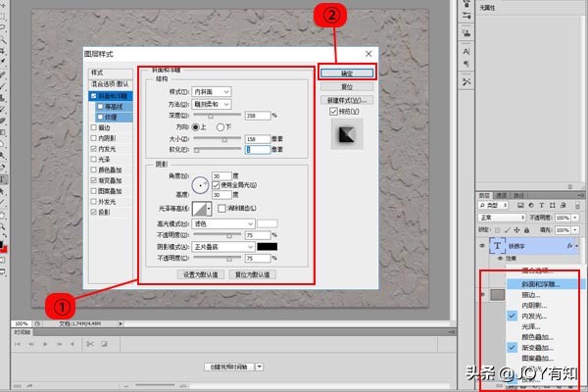This screenshot has width=588, height=392.
Task: Click the 复位 reset button below 确定
Action: click(347, 86)
